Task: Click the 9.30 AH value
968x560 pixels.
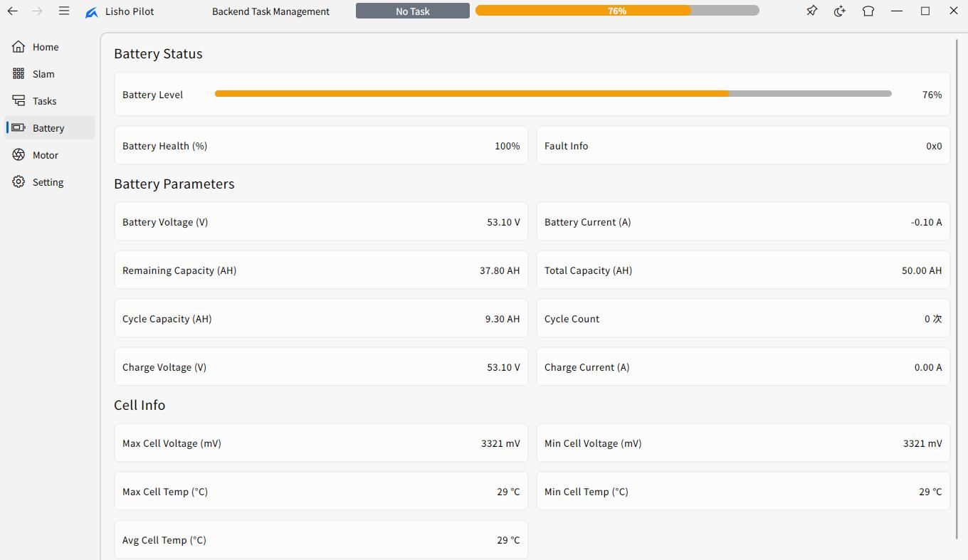Action: (x=503, y=319)
